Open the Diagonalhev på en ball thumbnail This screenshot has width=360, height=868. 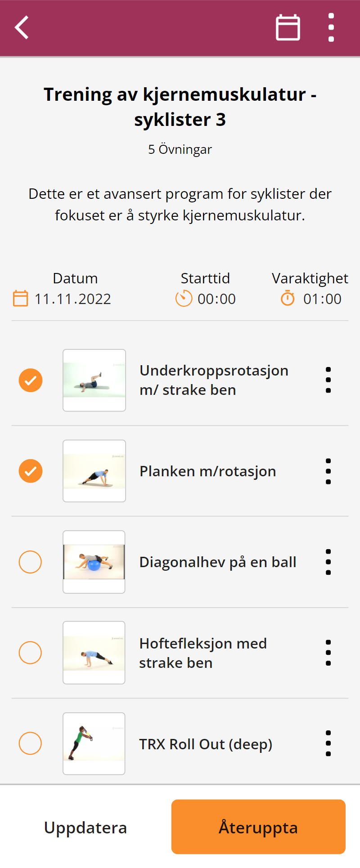coord(94,562)
